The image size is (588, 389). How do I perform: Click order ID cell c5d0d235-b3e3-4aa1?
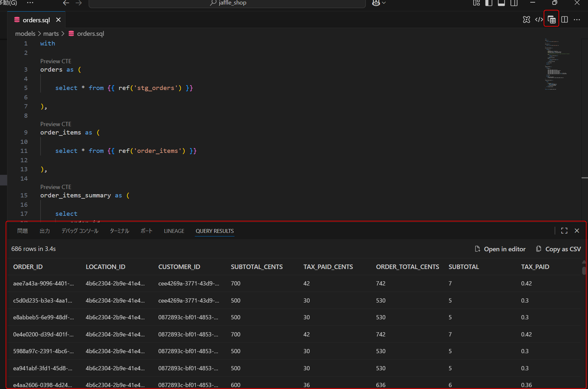(x=43, y=301)
